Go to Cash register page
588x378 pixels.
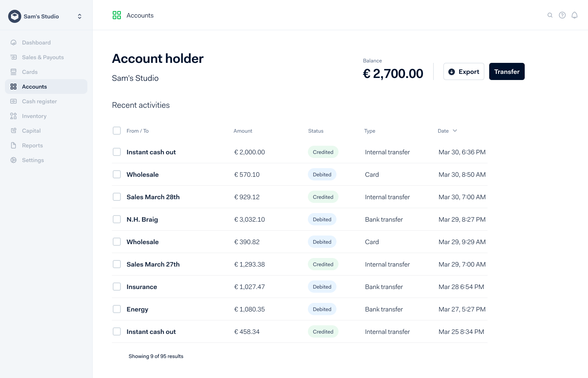point(39,101)
